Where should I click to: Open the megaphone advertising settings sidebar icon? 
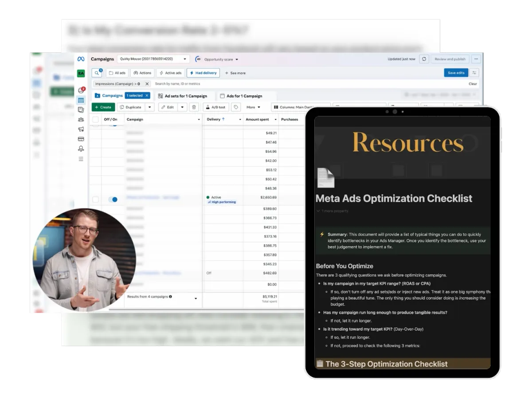point(81,129)
